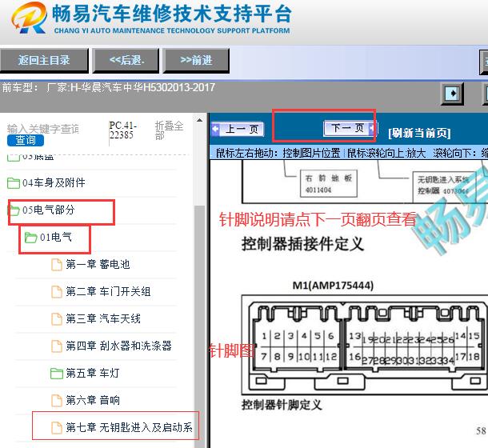This screenshot has width=488, height=448.
Task: Click document icon of 第四章 刮水器和洗涤器
Action: click(57, 346)
